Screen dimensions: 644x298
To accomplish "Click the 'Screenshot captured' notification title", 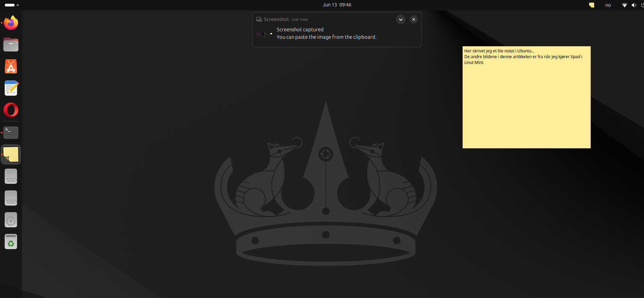I will pyautogui.click(x=300, y=30).
